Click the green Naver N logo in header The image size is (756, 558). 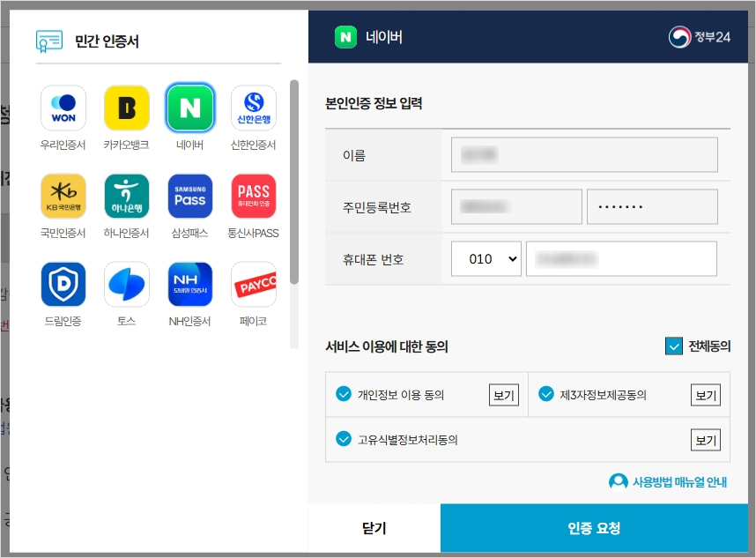tap(345, 37)
